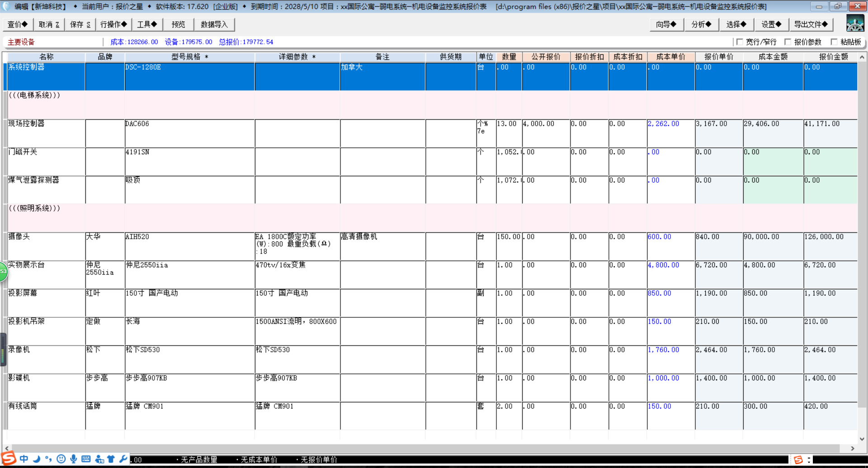Click the 松下SD530 model cell
Viewport: 868px width, 468px height.
[x=189, y=359]
